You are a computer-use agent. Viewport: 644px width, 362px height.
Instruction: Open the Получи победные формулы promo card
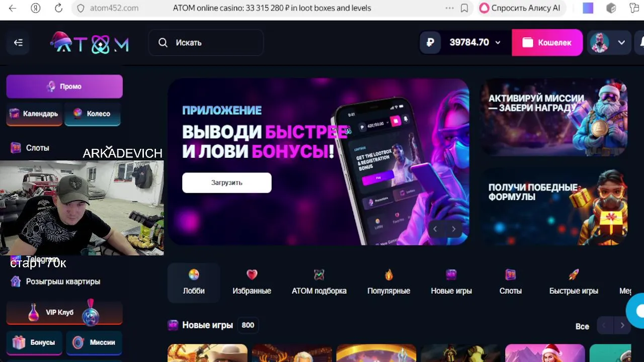tap(554, 207)
